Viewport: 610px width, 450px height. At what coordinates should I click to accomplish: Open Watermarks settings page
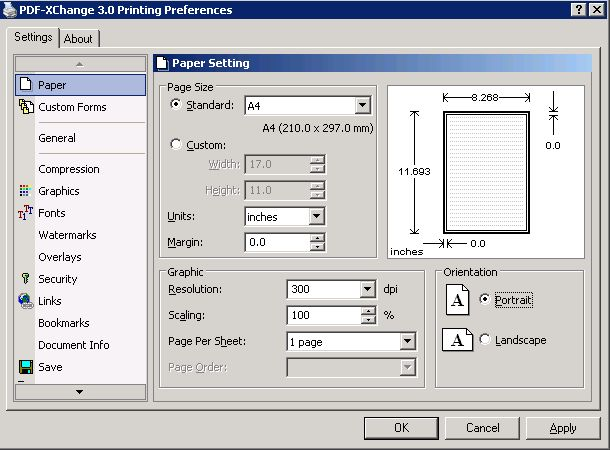tap(67, 235)
